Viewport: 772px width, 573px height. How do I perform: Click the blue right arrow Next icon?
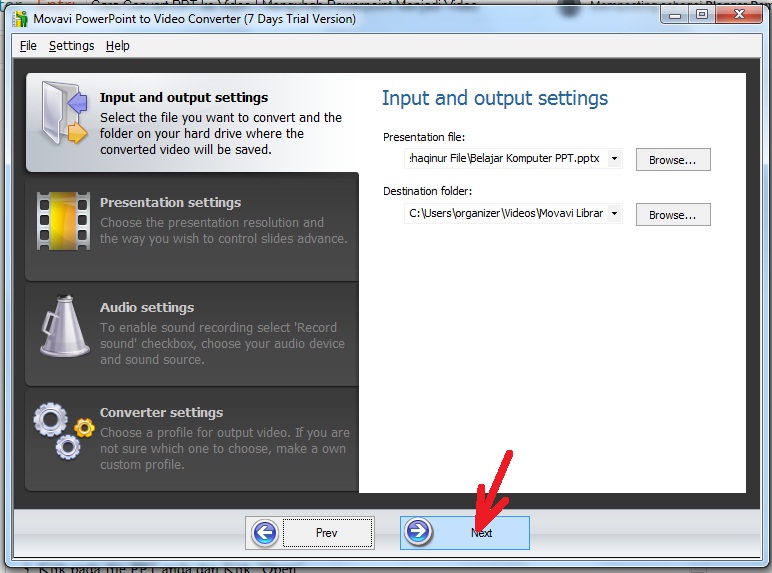(418, 532)
